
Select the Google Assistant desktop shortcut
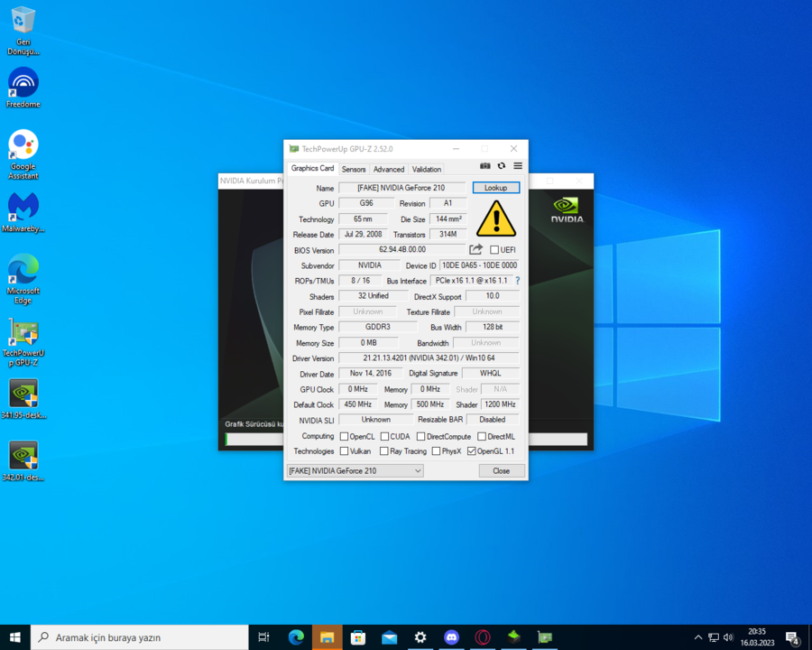point(23,154)
